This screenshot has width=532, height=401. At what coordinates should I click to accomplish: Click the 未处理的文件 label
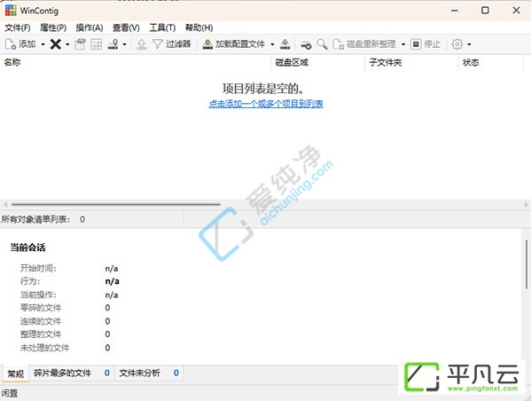click(45, 348)
